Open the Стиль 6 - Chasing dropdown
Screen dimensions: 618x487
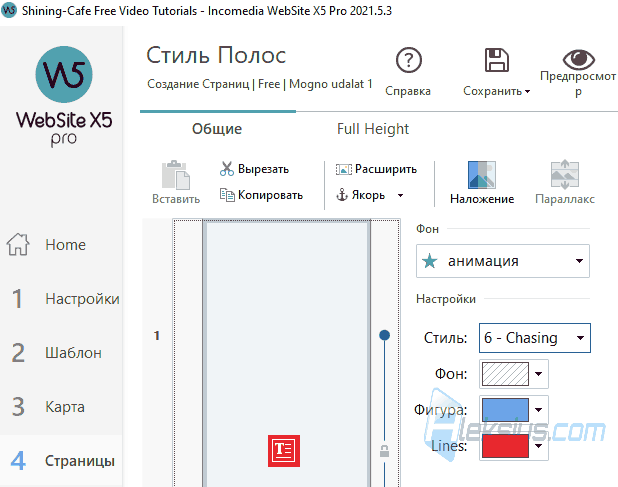pyautogui.click(x=534, y=338)
